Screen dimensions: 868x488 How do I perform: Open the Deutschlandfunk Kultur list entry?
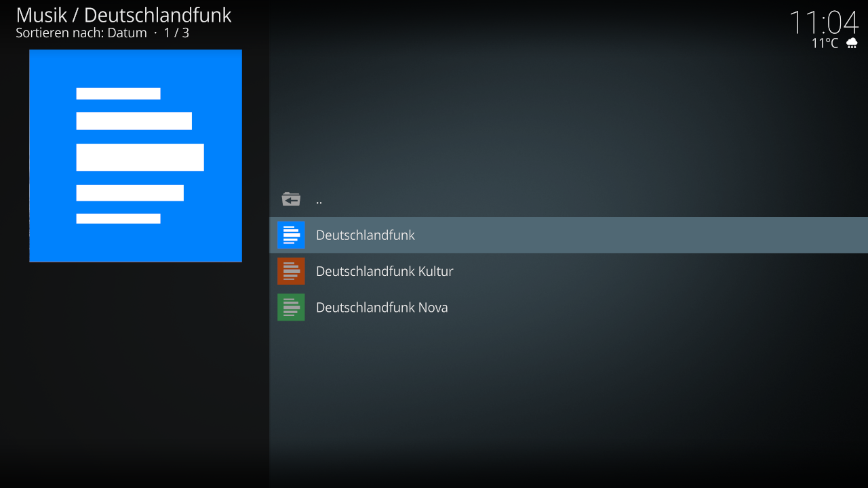[x=384, y=271]
